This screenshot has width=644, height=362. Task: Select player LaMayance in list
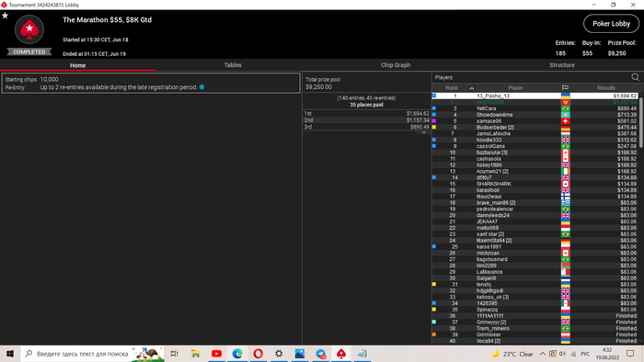pyautogui.click(x=535, y=272)
